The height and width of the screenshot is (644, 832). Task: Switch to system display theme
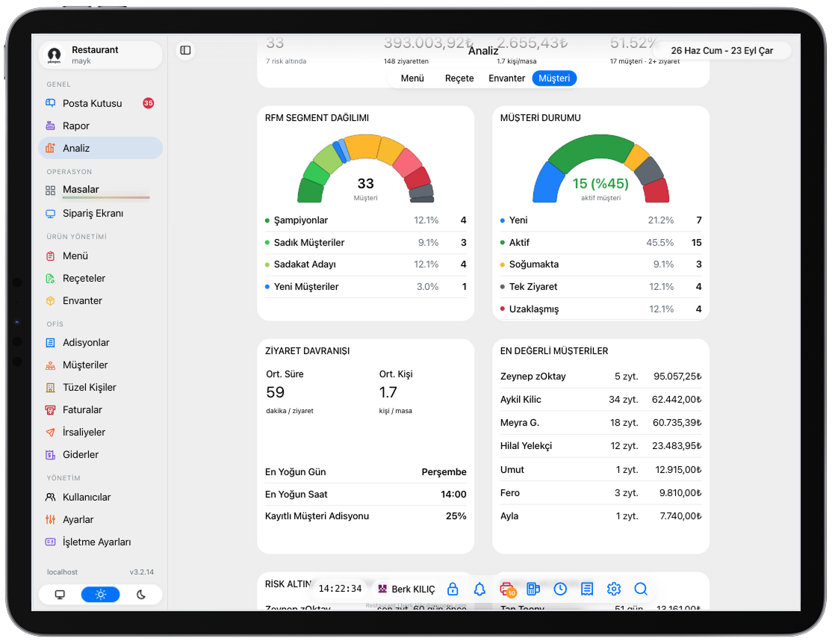pyautogui.click(x=60, y=595)
